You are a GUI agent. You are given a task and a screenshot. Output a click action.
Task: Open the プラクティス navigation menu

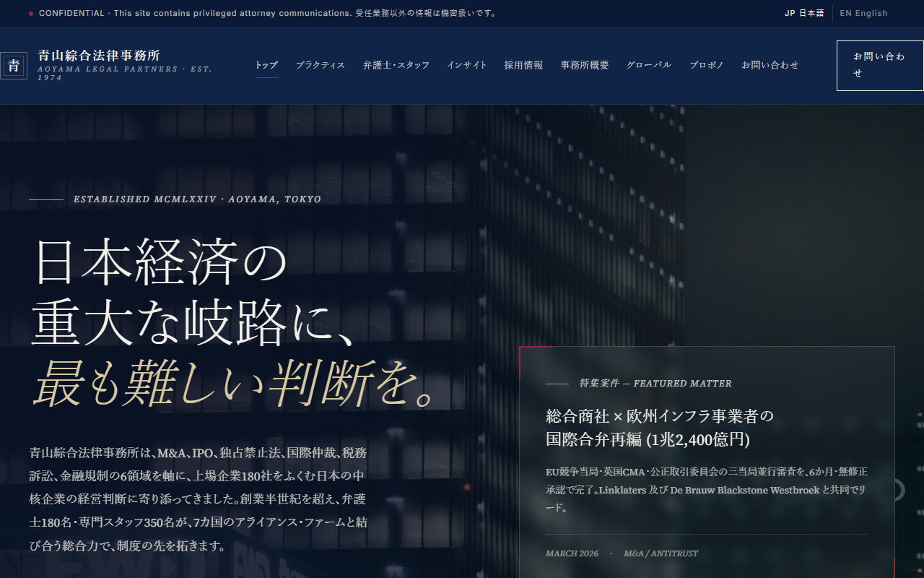[x=321, y=65]
